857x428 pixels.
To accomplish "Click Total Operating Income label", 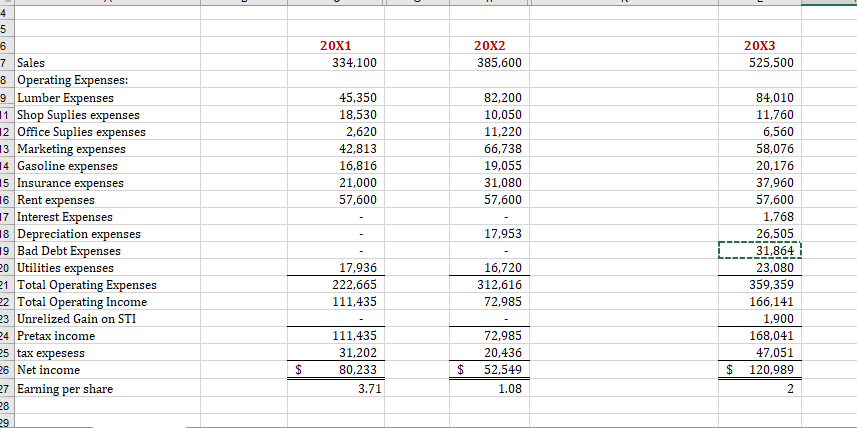I will [82, 302].
